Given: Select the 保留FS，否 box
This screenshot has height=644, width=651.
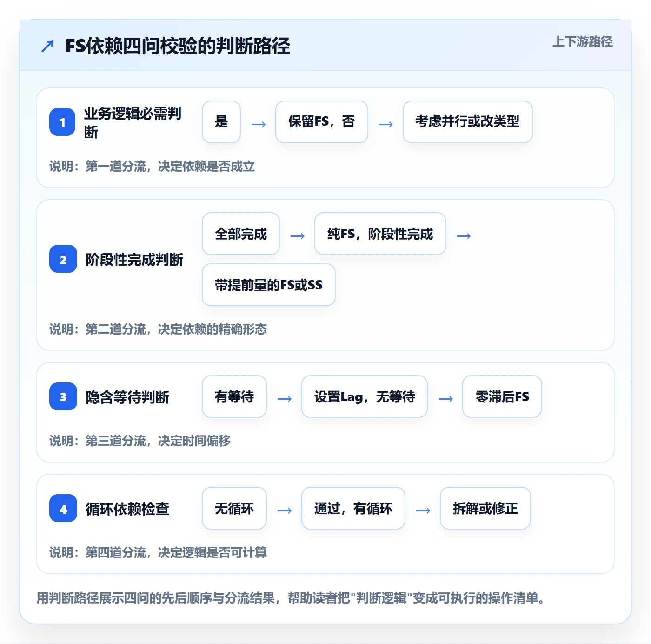Looking at the screenshot, I should (322, 122).
